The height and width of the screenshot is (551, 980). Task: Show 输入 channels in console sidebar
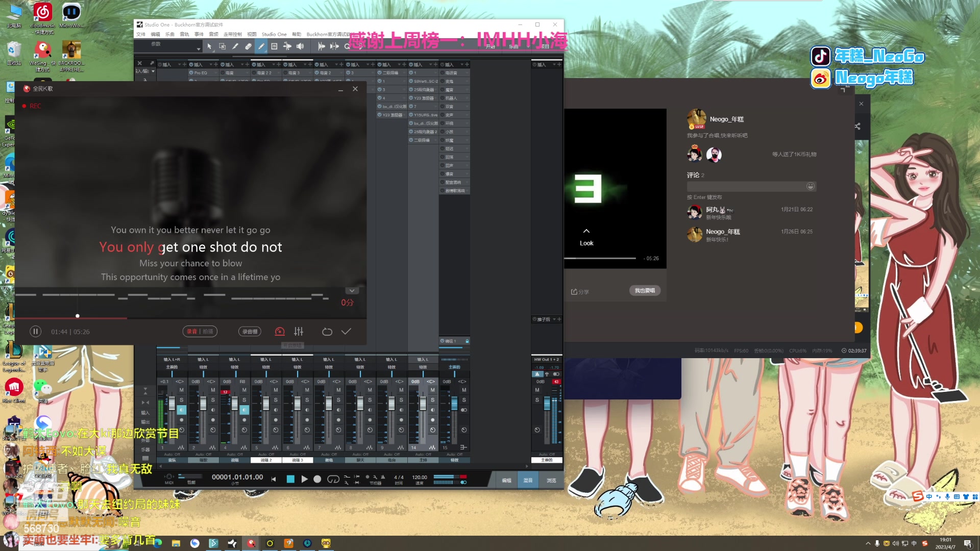pyautogui.click(x=145, y=413)
